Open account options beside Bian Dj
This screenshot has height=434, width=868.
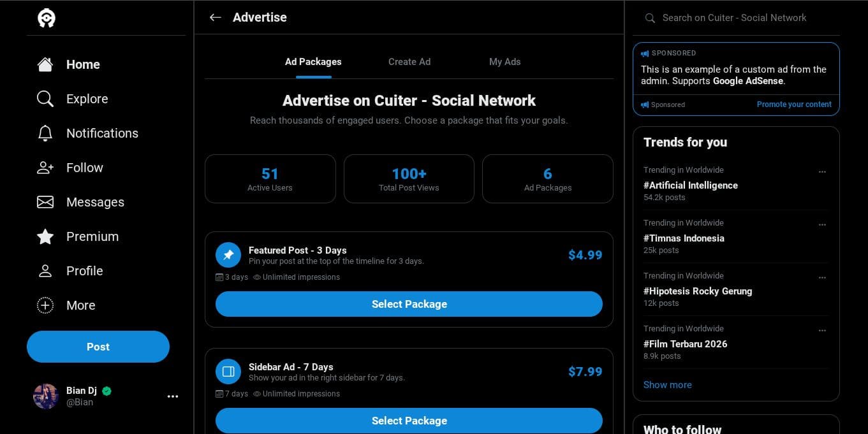173,396
